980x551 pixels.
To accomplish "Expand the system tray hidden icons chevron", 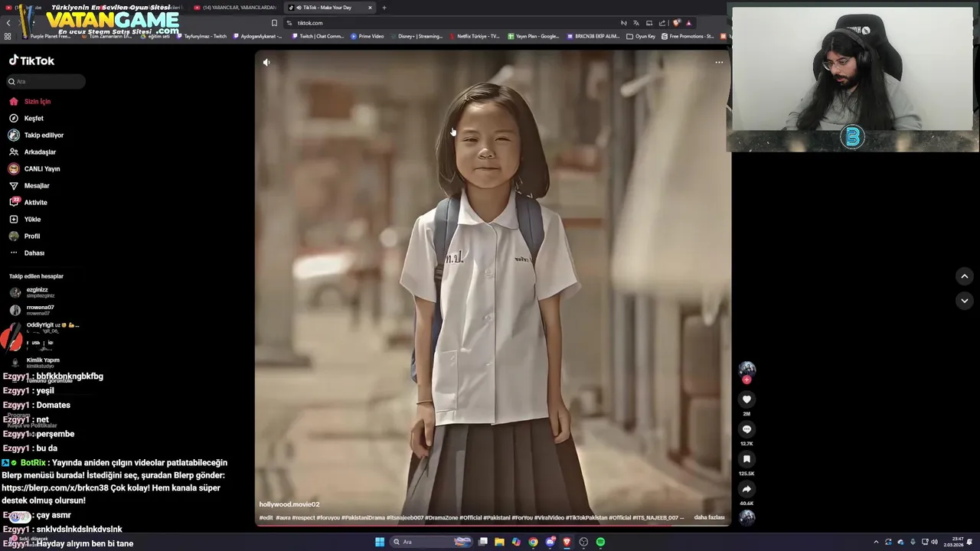I will [x=876, y=542].
